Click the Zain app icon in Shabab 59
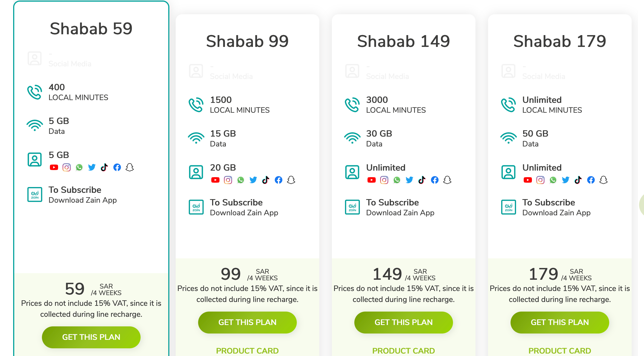Image resolution: width=644 pixels, height=356 pixels. 35,194
